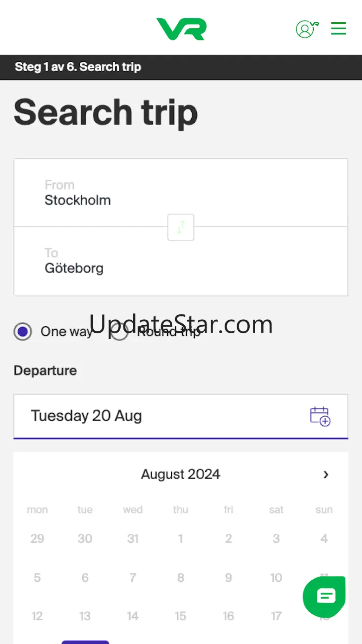Choose August 10 on the calendar
This screenshot has width=362, height=644.
click(276, 578)
